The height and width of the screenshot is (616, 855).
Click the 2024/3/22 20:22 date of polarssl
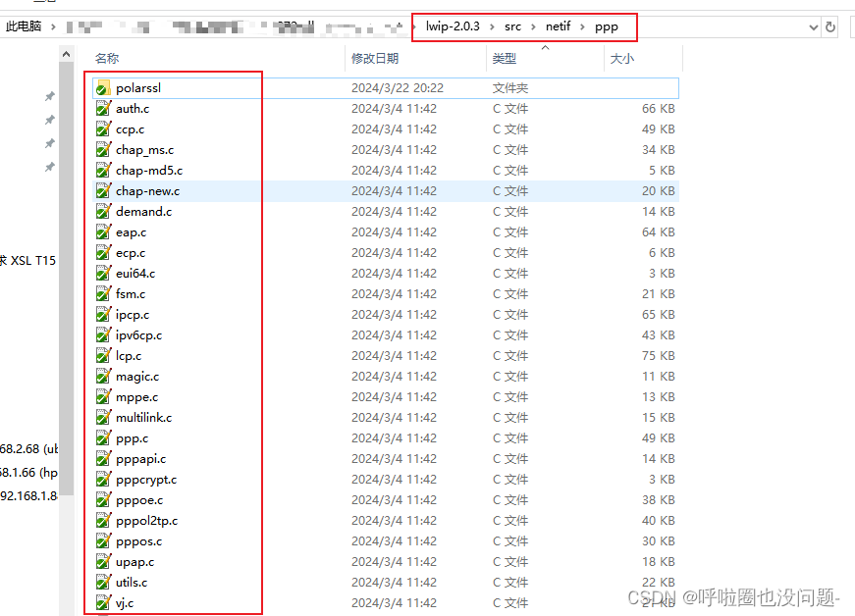pos(398,88)
